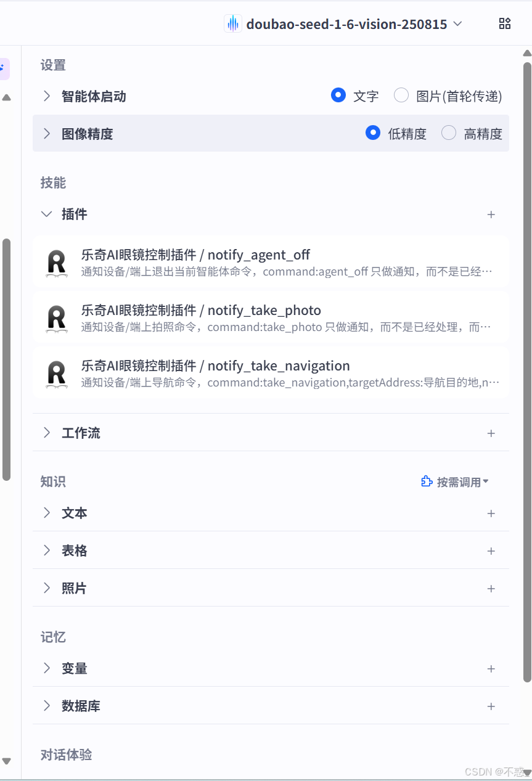The height and width of the screenshot is (781, 532).
Task: Collapse the 插件 section
Action: (x=47, y=214)
